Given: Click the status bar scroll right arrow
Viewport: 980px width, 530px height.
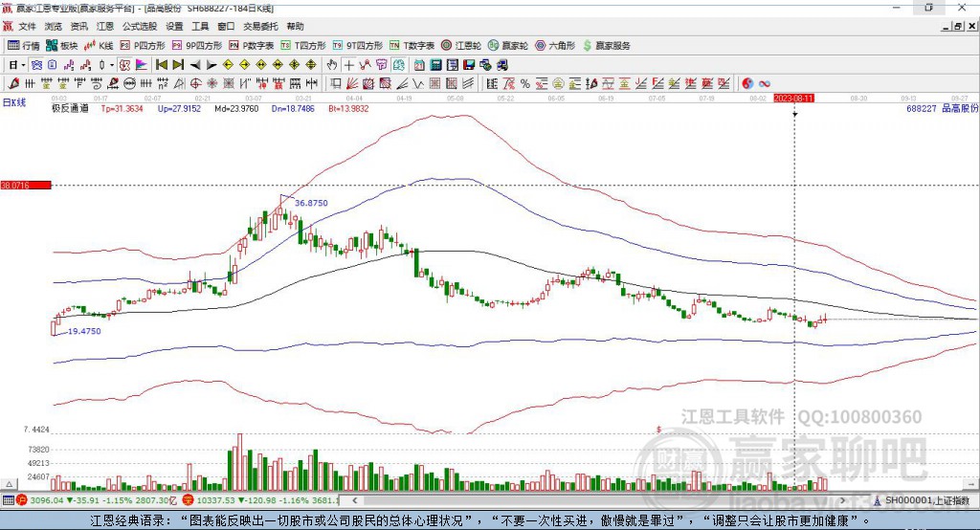Looking at the screenshot, I should tap(842, 500).
